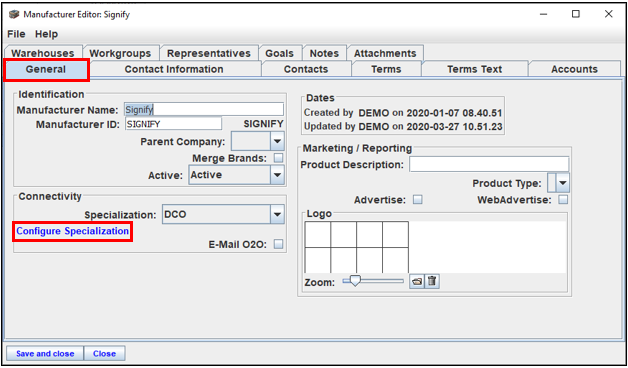Switch to the Contact Information tab

174,69
